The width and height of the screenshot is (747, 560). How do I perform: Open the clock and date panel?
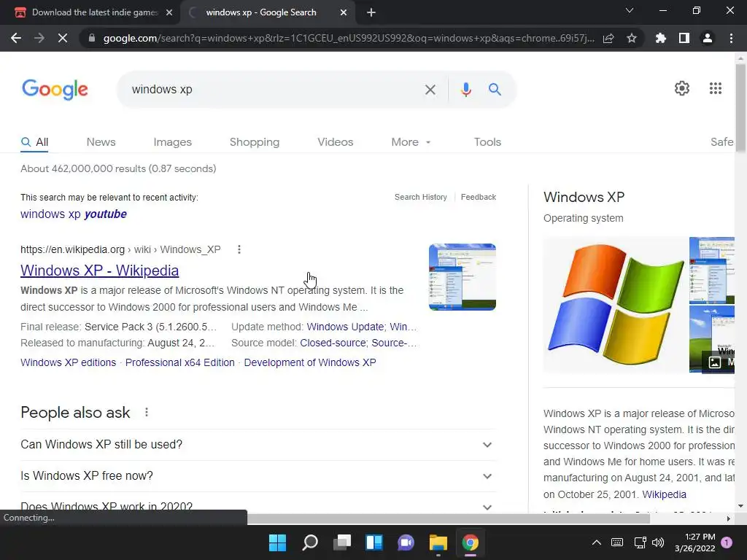[x=695, y=542]
